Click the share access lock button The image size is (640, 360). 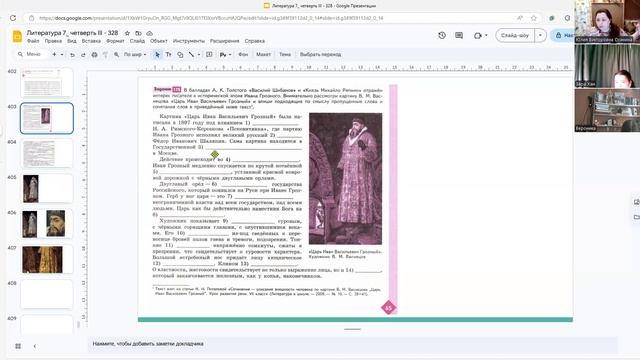(x=562, y=36)
